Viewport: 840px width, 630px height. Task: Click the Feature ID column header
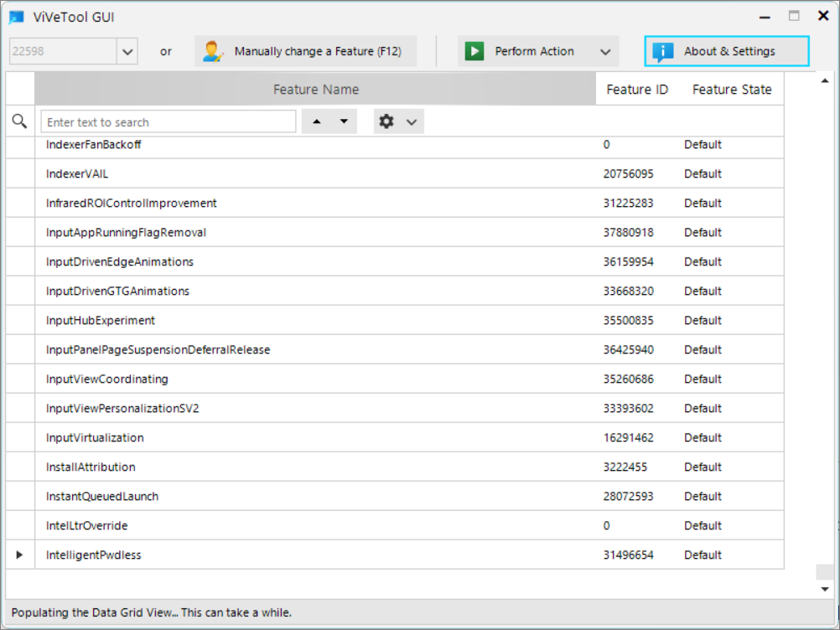tap(637, 89)
